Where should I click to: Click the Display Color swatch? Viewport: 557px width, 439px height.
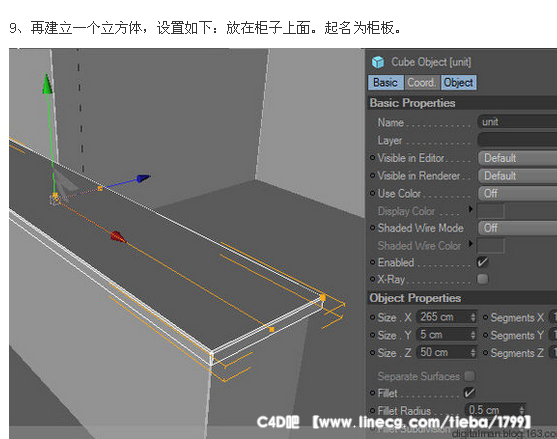[491, 211]
